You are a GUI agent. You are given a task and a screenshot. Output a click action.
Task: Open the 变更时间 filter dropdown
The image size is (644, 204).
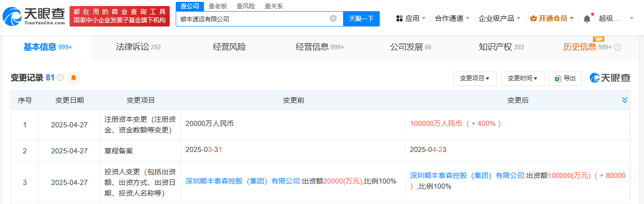coord(523,79)
